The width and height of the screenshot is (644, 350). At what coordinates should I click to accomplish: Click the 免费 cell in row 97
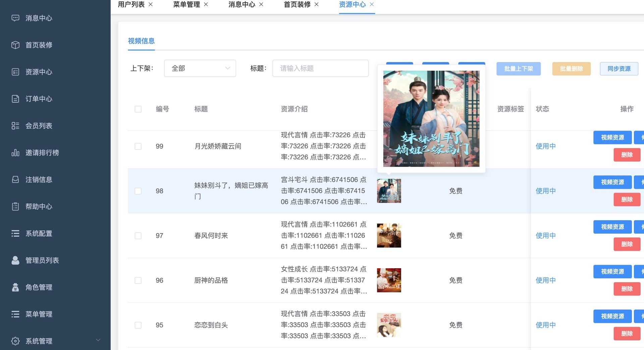point(456,236)
